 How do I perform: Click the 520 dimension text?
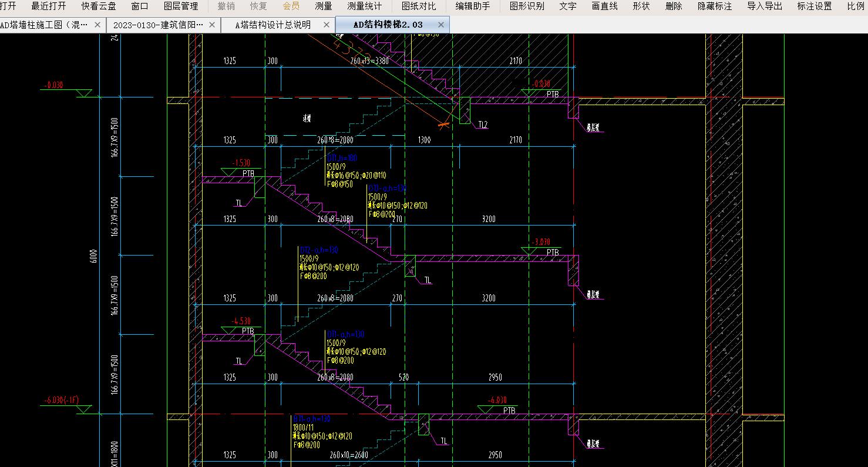tap(404, 377)
